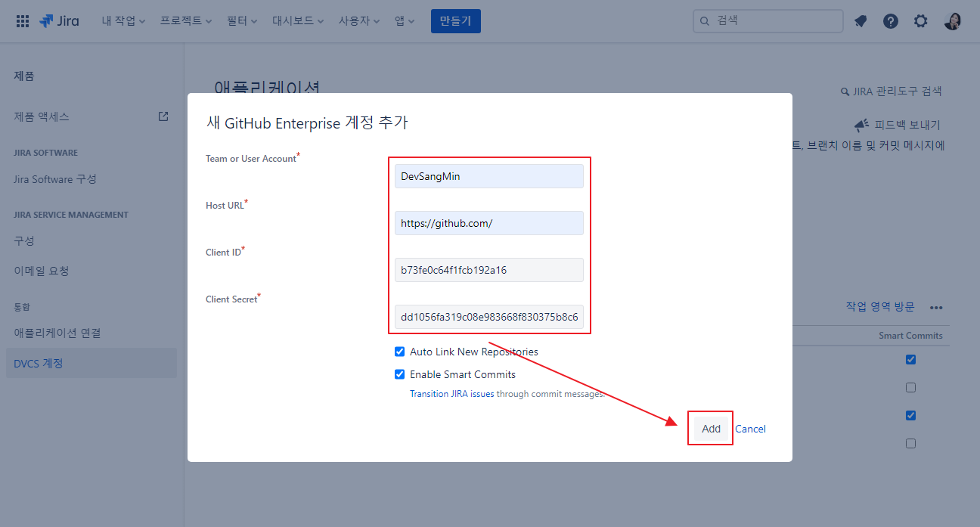
Task: Expand the 내 작업 dropdown menu
Action: 124,21
